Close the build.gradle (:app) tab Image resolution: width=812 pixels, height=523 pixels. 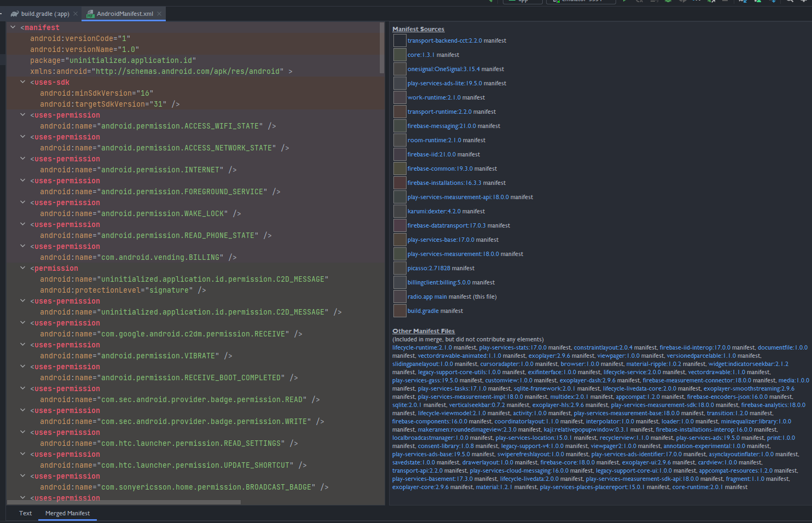[75, 14]
